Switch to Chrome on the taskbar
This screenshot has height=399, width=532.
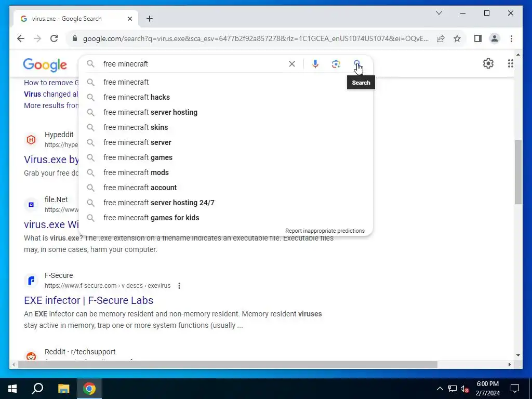coord(89,389)
